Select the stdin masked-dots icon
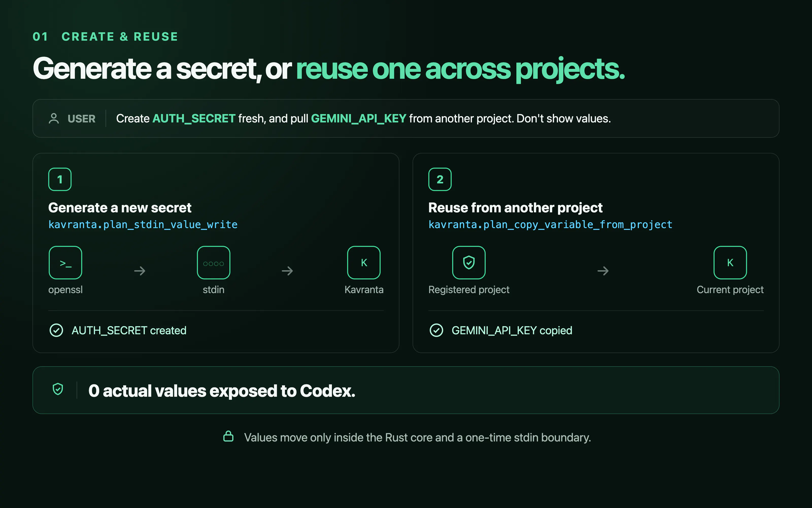Screen dimensions: 812x508 tap(213, 263)
